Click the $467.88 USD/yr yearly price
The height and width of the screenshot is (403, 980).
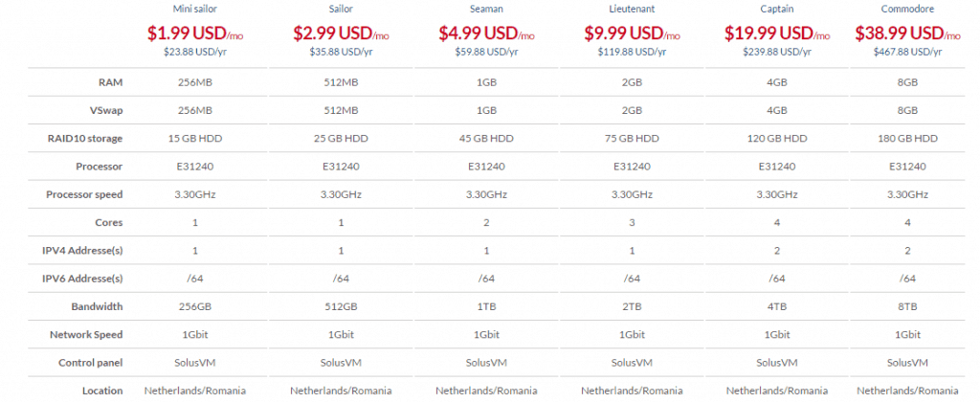point(907,52)
